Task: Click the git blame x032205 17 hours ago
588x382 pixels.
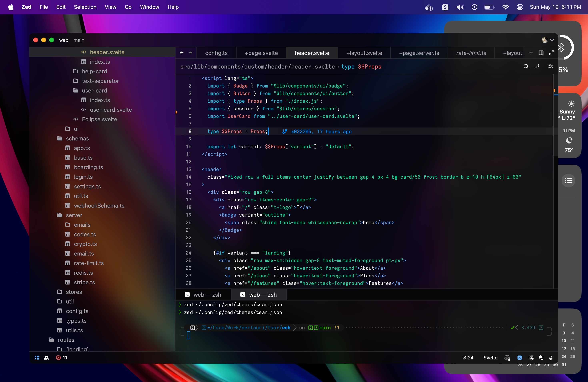Action: (x=317, y=131)
